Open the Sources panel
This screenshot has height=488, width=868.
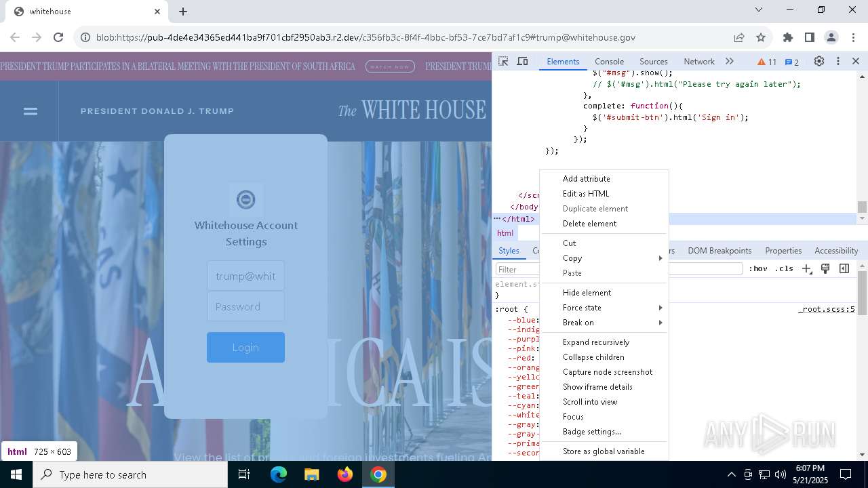[654, 61]
